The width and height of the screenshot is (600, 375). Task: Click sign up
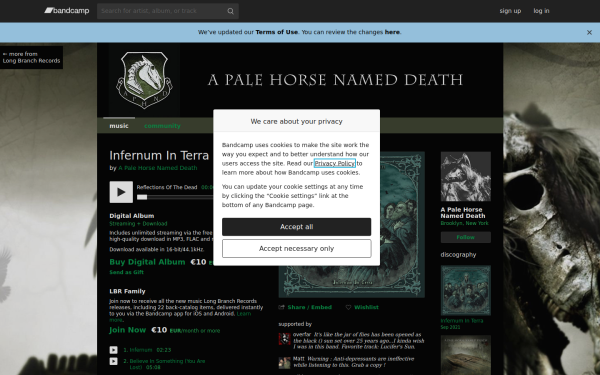click(x=510, y=11)
